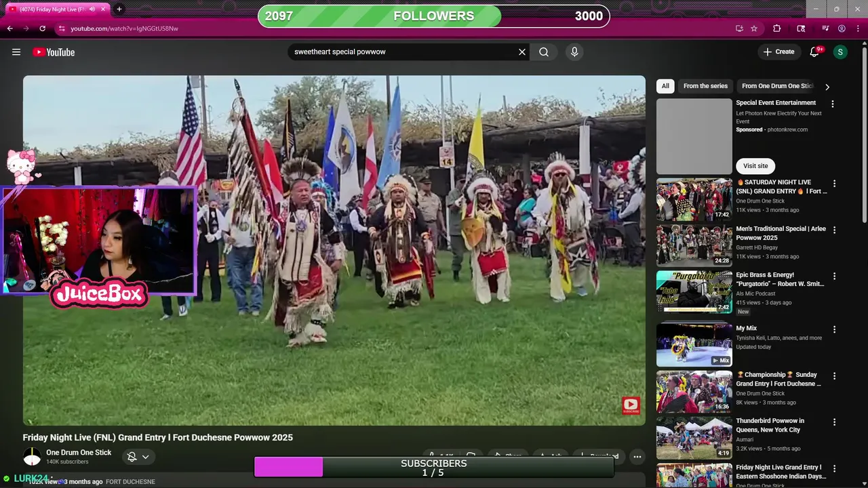868x488 pixels.
Task: Open the Chrome three-dot menu
Action: pos(859,28)
